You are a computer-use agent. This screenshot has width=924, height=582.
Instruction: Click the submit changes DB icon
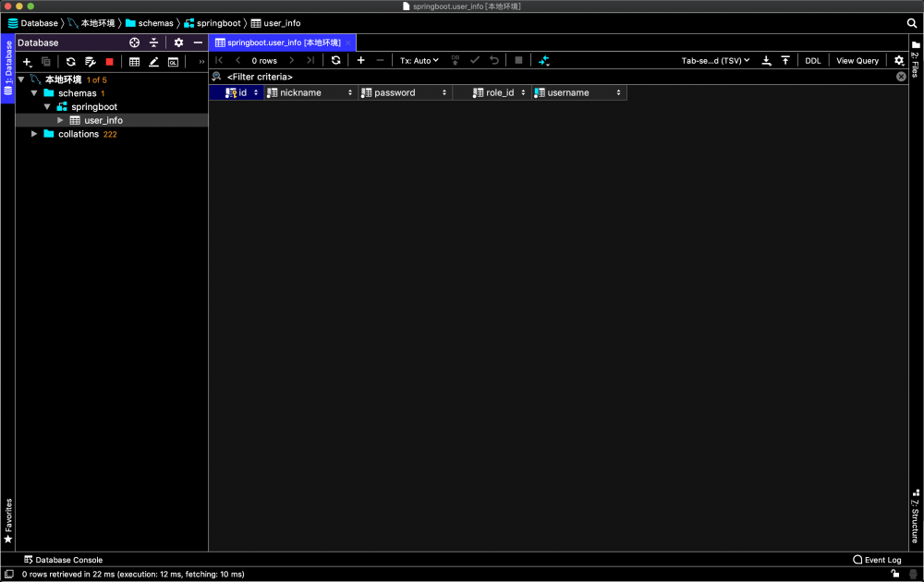click(455, 60)
